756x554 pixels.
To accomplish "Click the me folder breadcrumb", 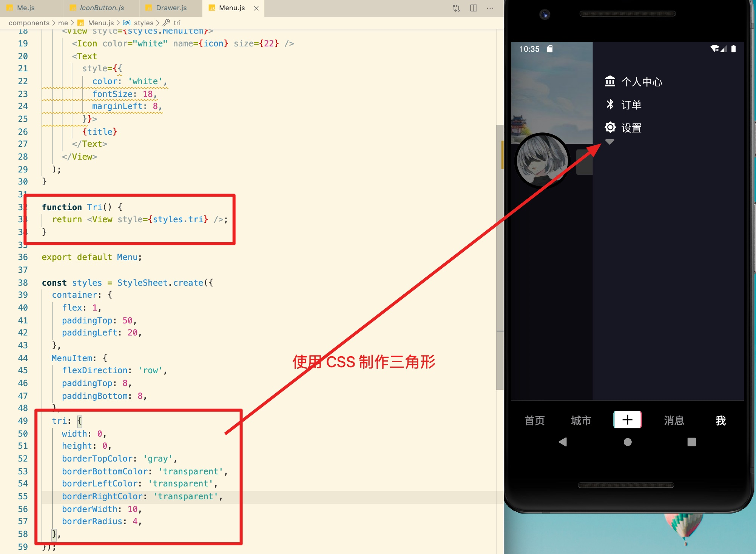I will (x=63, y=23).
